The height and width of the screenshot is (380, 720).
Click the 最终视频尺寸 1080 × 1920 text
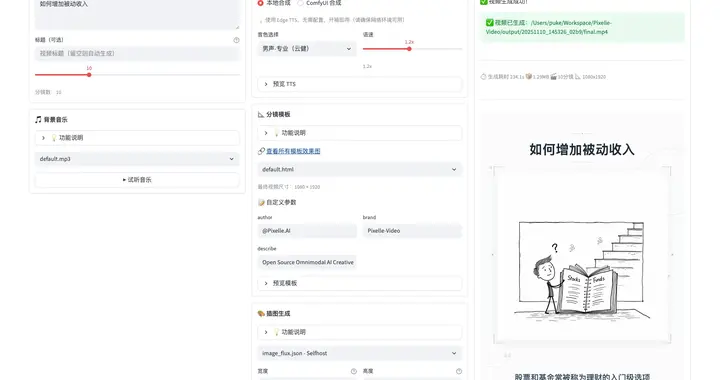click(x=289, y=187)
